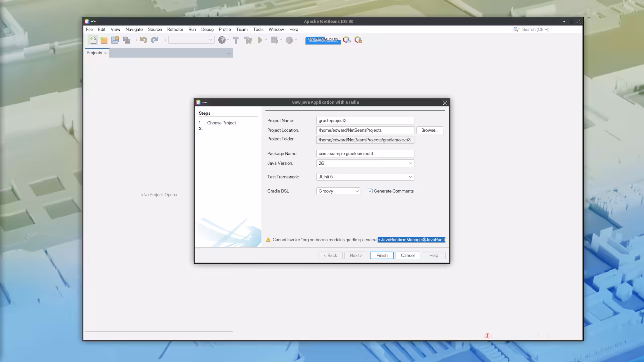Image resolution: width=644 pixels, height=362 pixels.
Task: Click the Open Project folder icon
Action: point(115,40)
